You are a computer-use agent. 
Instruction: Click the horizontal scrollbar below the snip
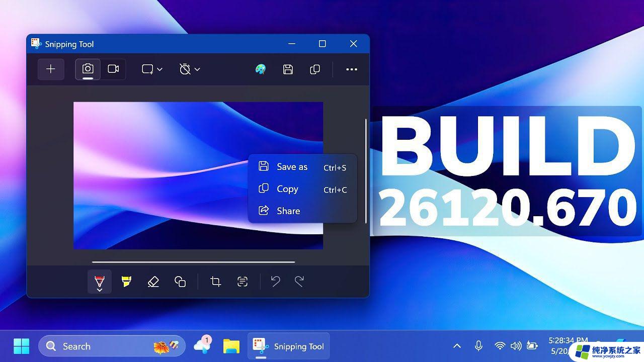193,262
